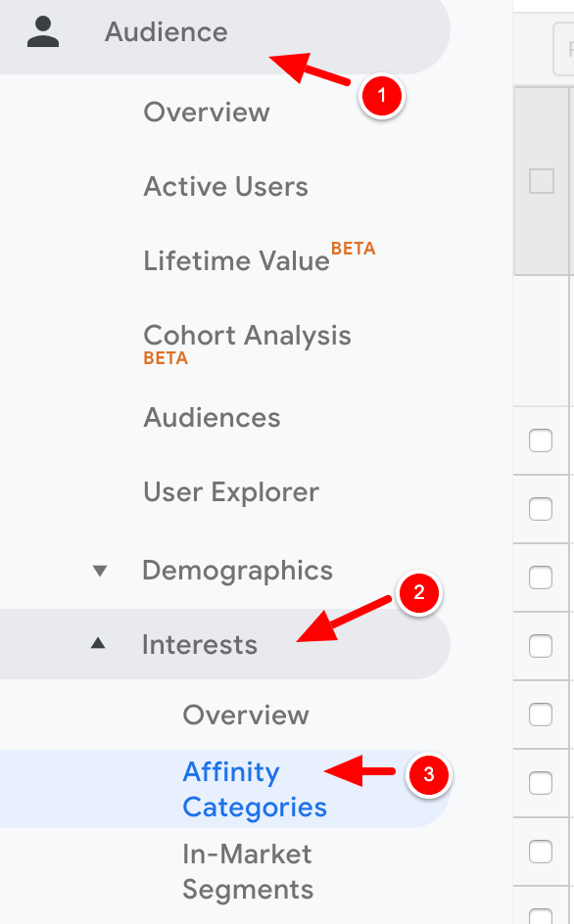The image size is (574, 924).
Task: Open the Lifetime Value beta report
Action: click(x=235, y=260)
